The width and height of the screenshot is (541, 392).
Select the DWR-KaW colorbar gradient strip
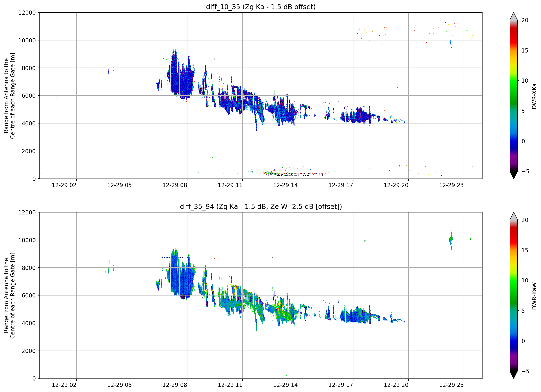click(513, 295)
